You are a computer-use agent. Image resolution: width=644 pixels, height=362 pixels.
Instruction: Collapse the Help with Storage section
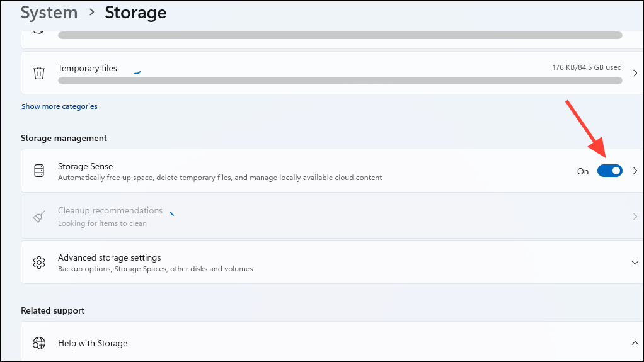[x=635, y=343]
